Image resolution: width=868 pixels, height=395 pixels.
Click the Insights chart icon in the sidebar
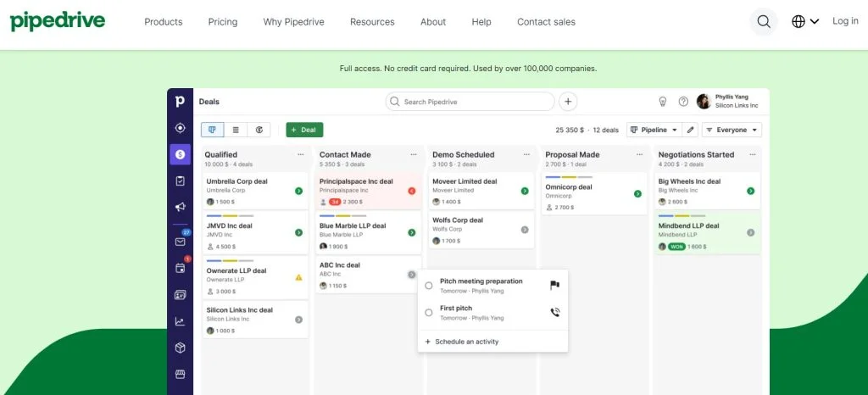(x=180, y=321)
